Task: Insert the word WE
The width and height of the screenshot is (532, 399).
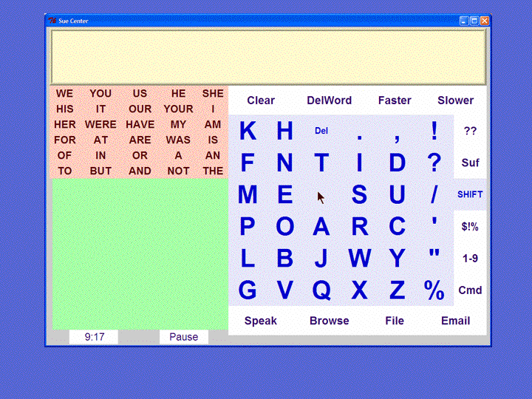Action: tap(64, 93)
